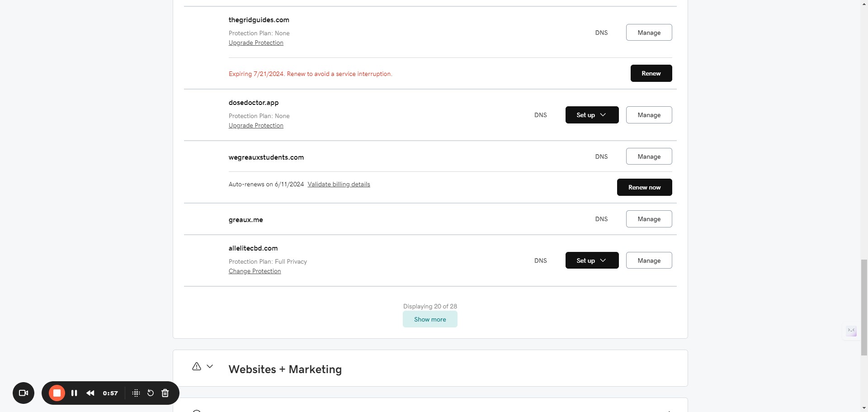Stop the screen recording
Viewport: 868px width, 412px height.
coord(57,393)
